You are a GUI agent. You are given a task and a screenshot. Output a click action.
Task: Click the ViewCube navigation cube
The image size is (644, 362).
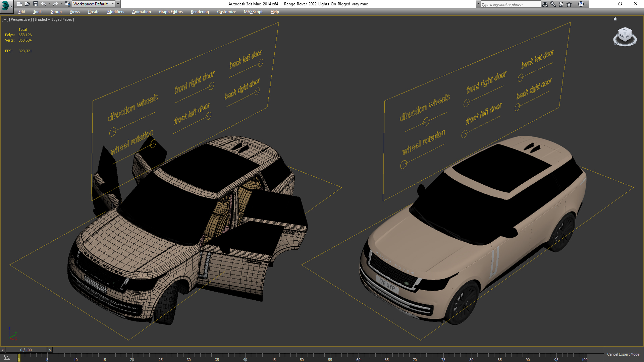click(625, 35)
